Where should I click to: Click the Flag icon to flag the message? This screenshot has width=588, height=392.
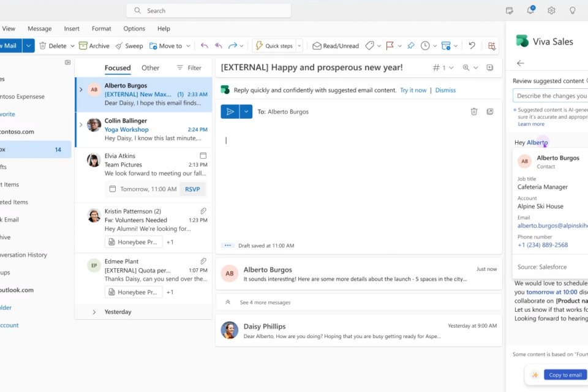coord(390,45)
